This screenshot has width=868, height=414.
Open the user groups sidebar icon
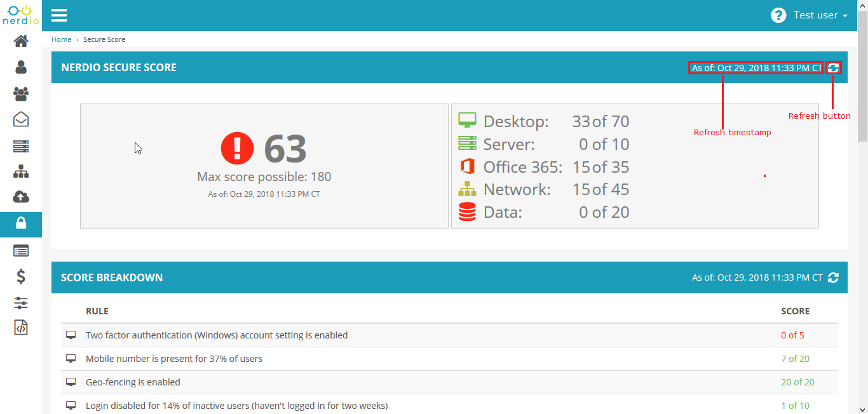pos(21,94)
